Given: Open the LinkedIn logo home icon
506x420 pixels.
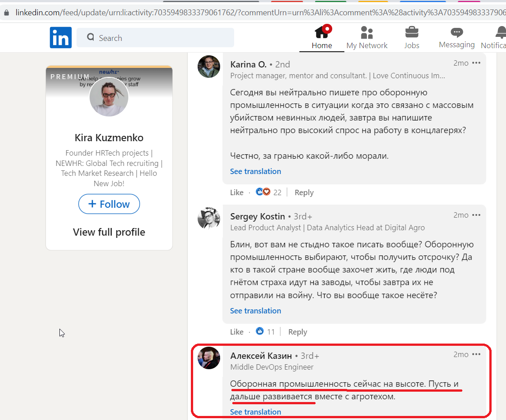Looking at the screenshot, I should (x=61, y=37).
